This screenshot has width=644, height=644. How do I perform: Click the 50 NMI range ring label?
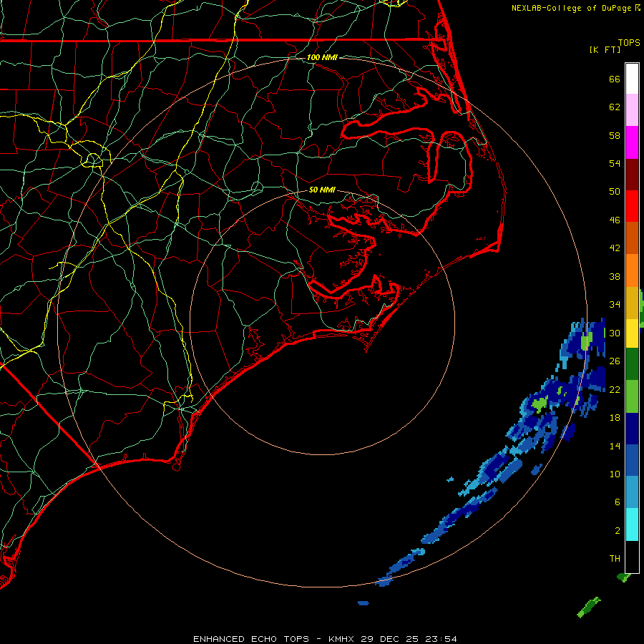coord(322,190)
